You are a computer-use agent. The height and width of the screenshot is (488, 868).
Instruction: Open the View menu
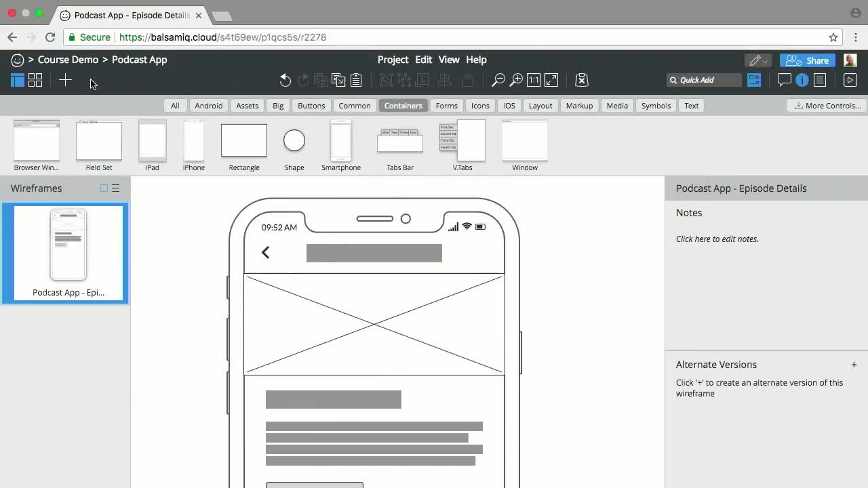449,60
